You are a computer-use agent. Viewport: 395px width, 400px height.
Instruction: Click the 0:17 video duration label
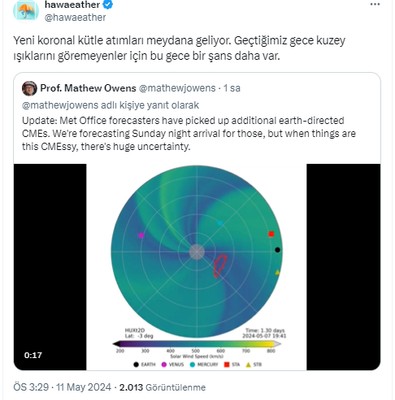(x=33, y=355)
